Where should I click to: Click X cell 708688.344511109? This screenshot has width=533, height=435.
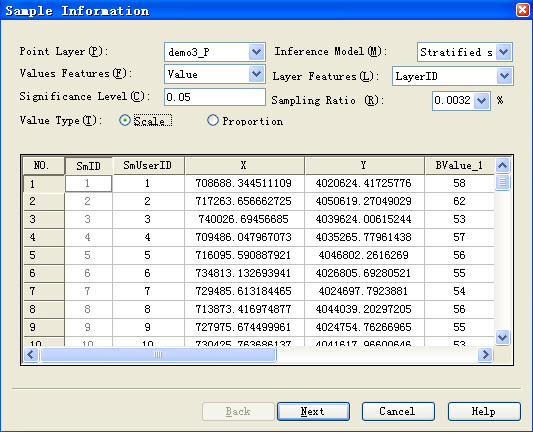[244, 184]
